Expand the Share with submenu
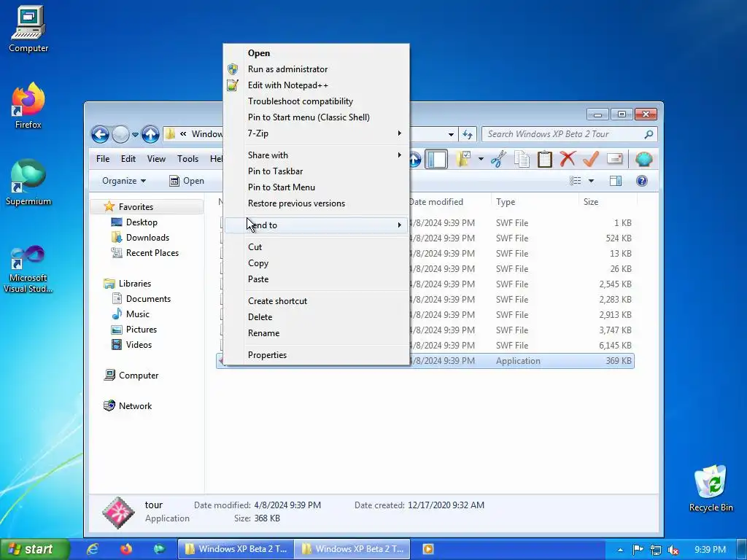 (317, 155)
